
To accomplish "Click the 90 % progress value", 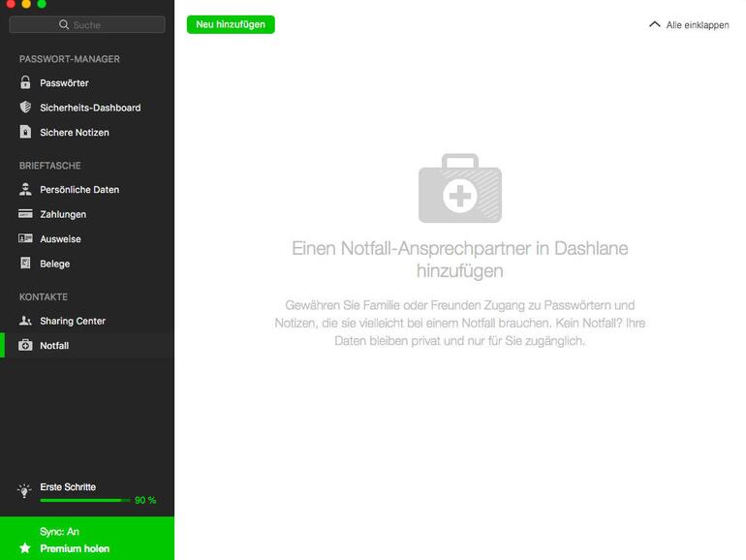I will pos(145,500).
